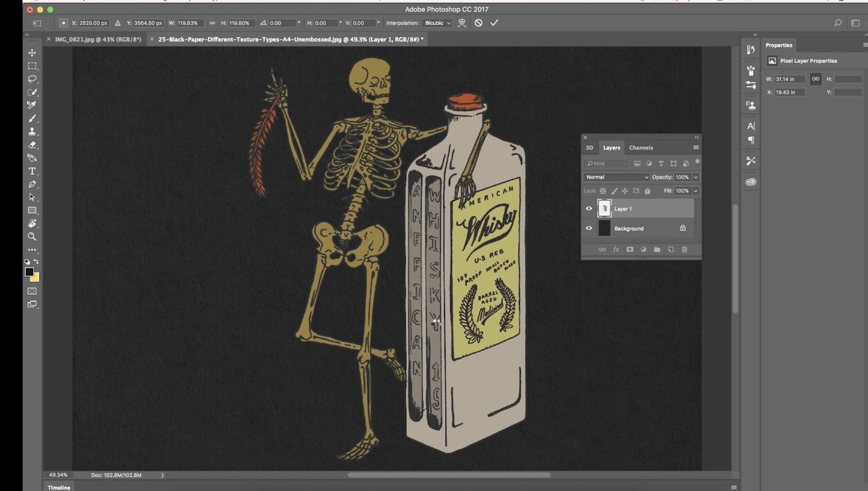
Task: Switch to the IMG_0821.jpg document tab
Action: (x=98, y=39)
